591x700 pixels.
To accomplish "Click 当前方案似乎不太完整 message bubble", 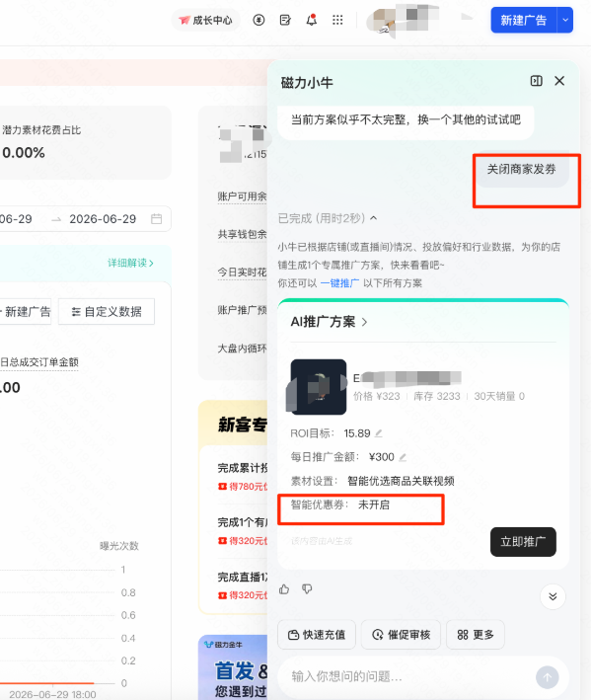I will click(x=406, y=120).
